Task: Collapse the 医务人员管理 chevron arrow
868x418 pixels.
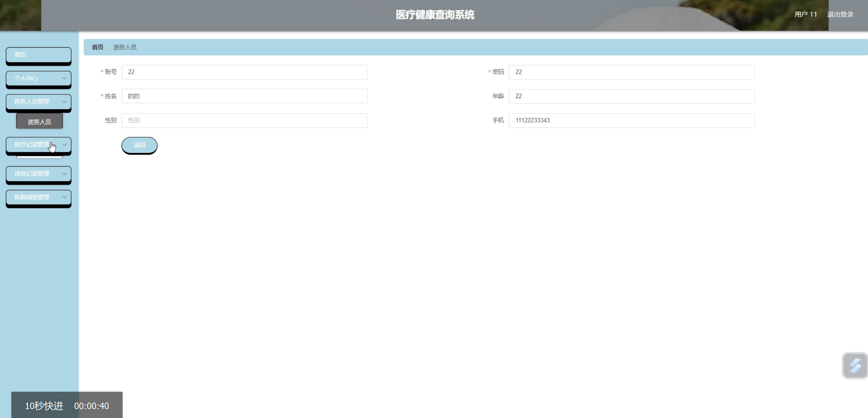Action: tap(64, 102)
